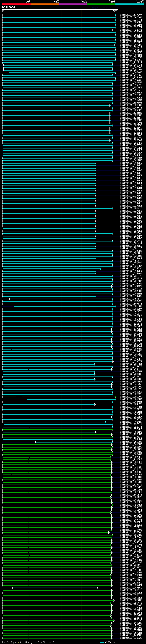Screen dimensions: 146x644
Task: Select the UniRef100_Q3MF40 label
Action: tap(131, 233)
